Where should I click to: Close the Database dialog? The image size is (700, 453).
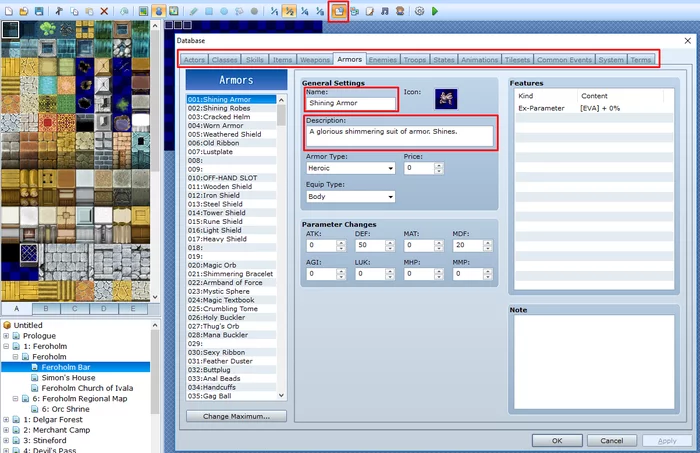(688, 41)
